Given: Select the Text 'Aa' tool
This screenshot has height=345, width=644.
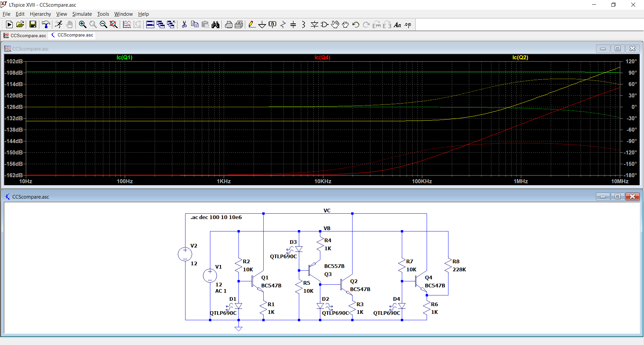Looking at the screenshot, I should pos(397,24).
